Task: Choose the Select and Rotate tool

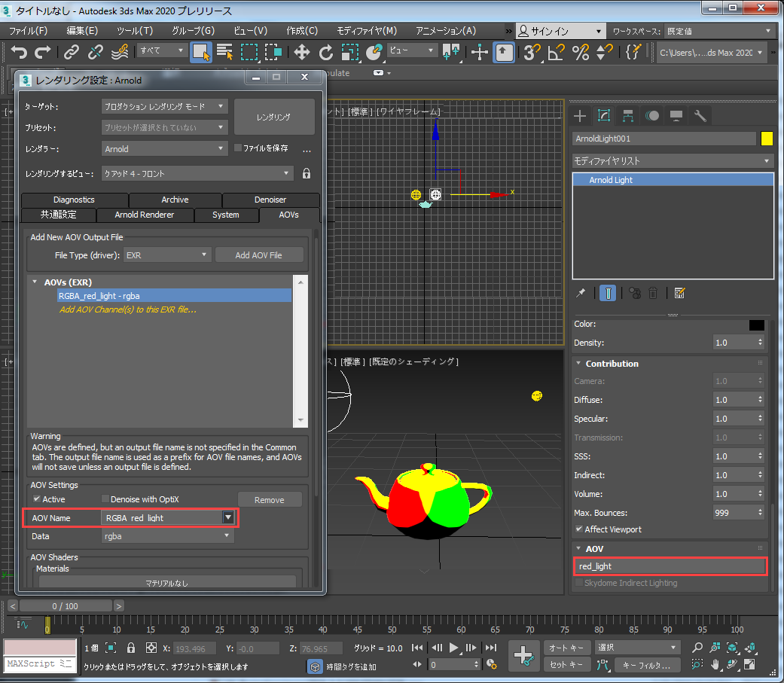Action: (x=326, y=52)
